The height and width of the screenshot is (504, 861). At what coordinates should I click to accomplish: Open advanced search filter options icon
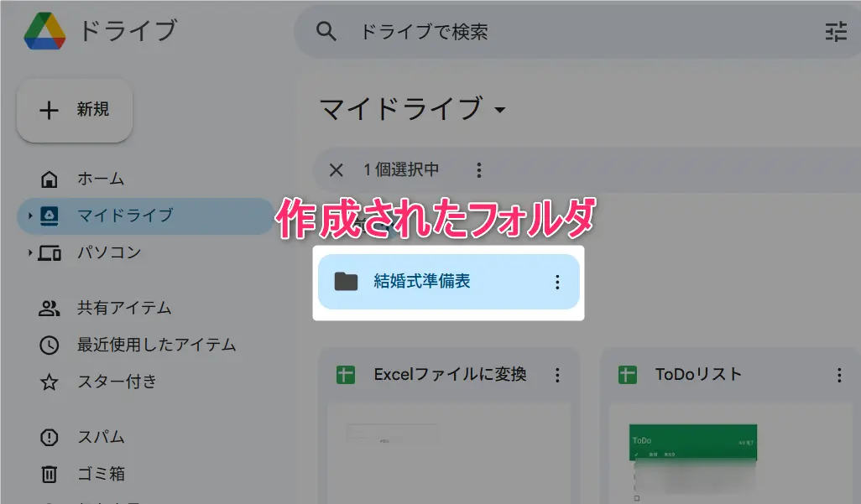(x=836, y=32)
